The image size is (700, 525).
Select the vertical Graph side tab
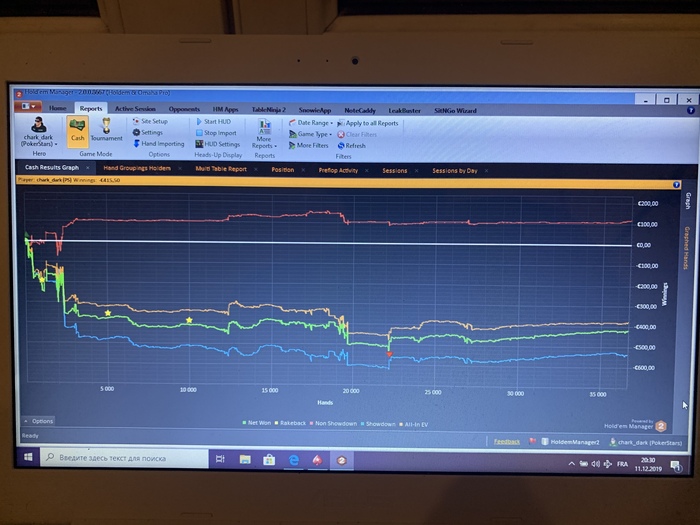[688, 201]
